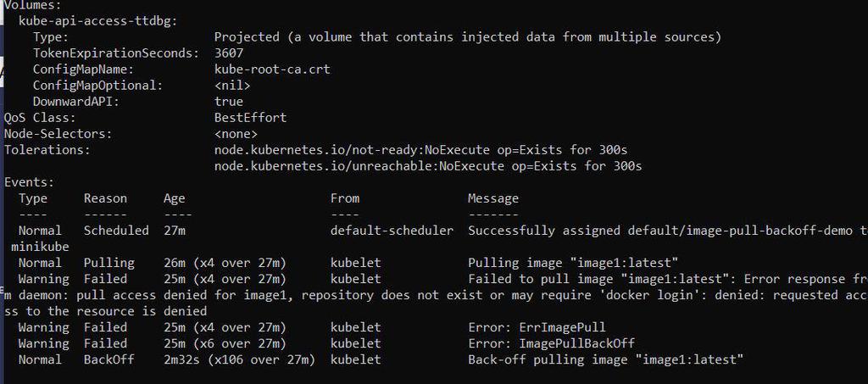Click the Age column header
The width and height of the screenshot is (868, 384).
[175, 198]
